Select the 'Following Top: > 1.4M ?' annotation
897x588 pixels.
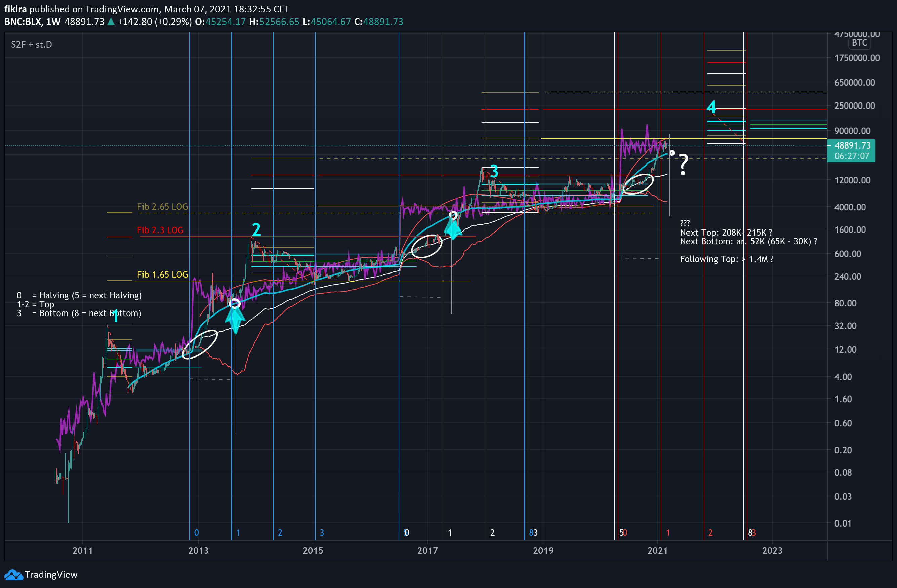pyautogui.click(x=727, y=259)
